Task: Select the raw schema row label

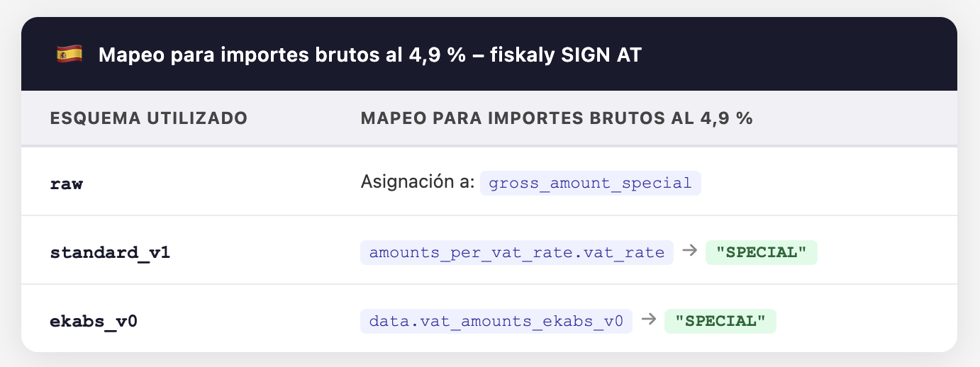Action: pyautogui.click(x=66, y=183)
